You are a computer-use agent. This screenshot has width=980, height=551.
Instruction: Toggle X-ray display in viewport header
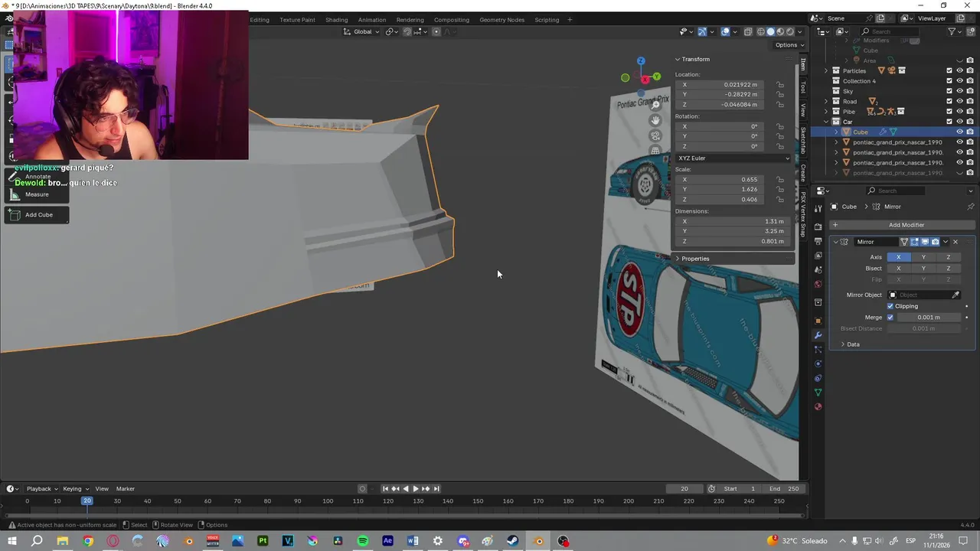click(x=747, y=31)
